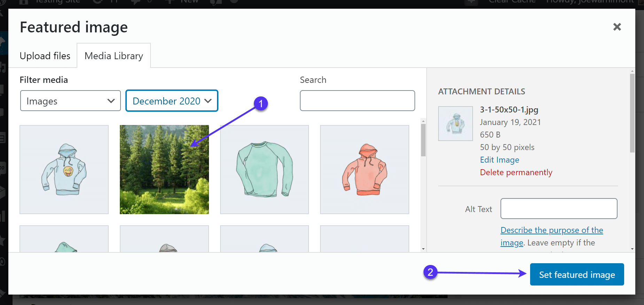Click the media Search input field
644x305 pixels.
(x=357, y=101)
